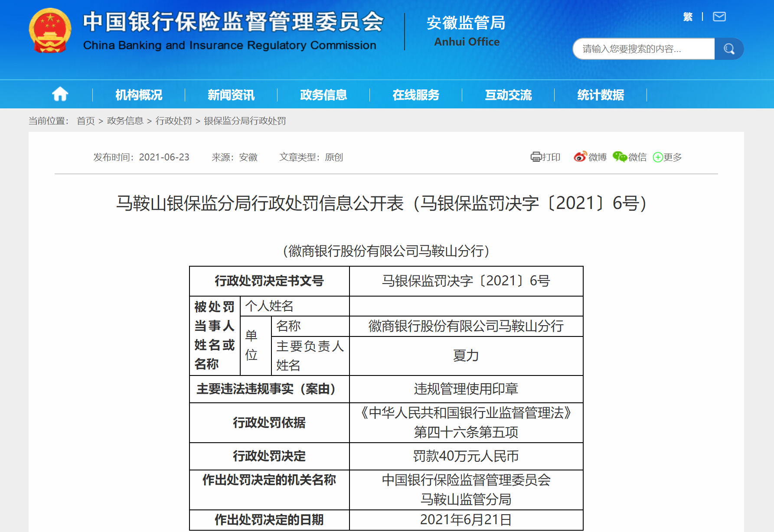The image size is (774, 532).
Task: Click the 主要违法违规事实（案由）cell
Action: [269, 389]
